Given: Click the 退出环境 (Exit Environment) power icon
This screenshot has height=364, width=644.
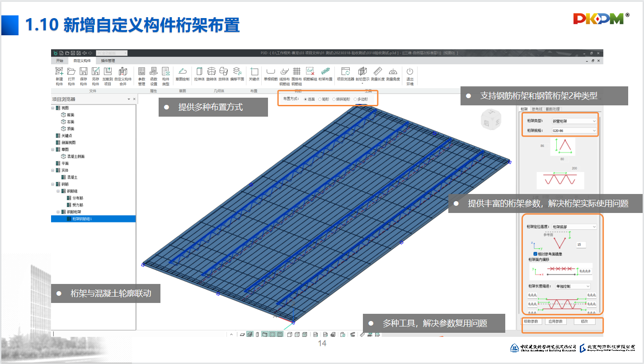Looking at the screenshot, I should [x=410, y=71].
